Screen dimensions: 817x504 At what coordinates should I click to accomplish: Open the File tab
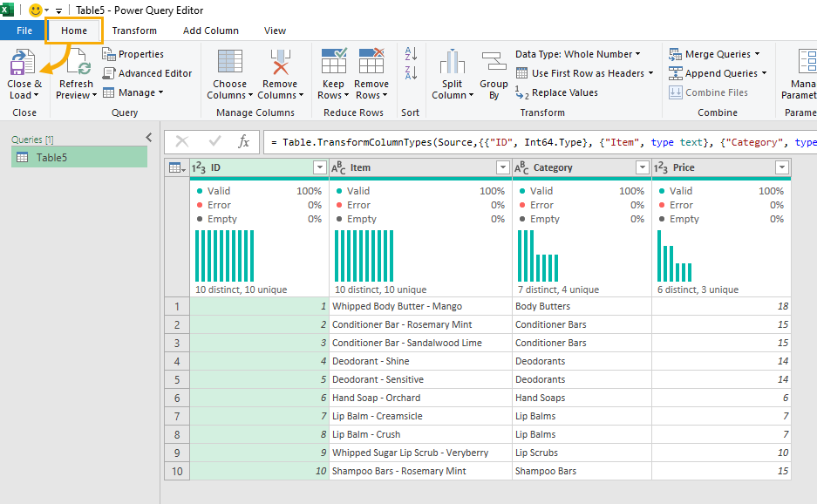tap(24, 31)
